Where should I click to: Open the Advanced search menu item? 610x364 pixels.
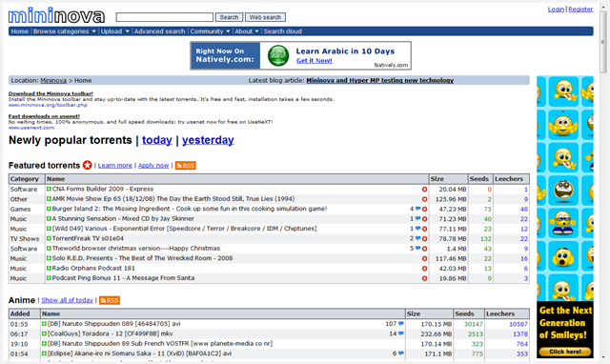159,31
